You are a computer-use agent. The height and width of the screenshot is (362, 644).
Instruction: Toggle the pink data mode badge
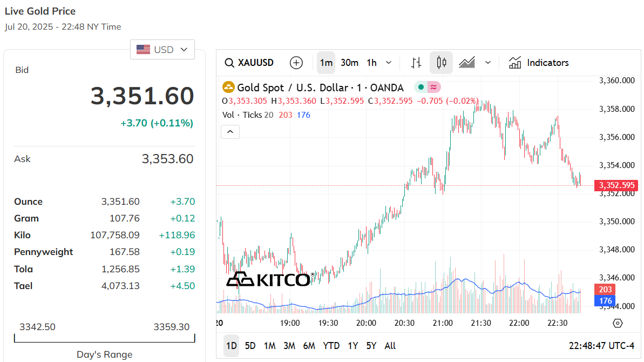[433, 87]
